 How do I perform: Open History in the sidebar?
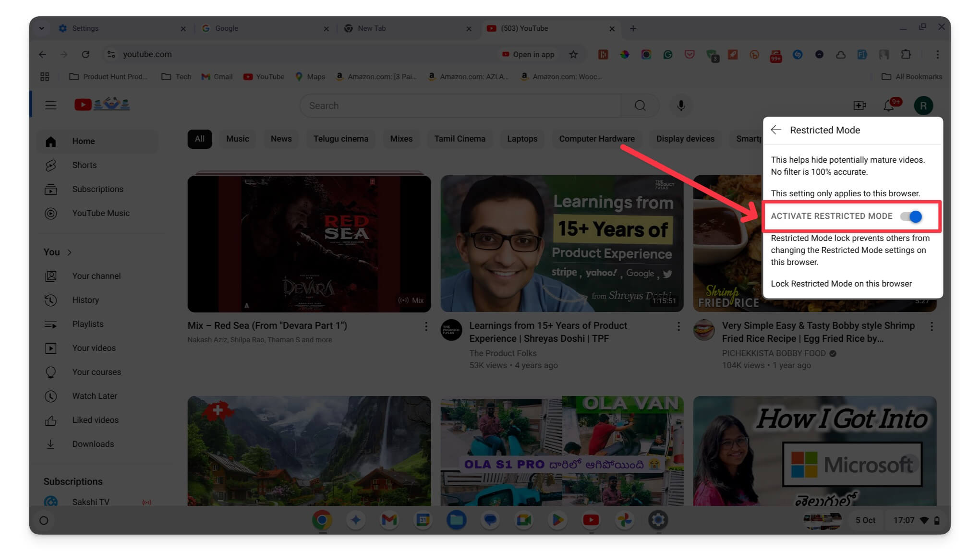[98, 300]
